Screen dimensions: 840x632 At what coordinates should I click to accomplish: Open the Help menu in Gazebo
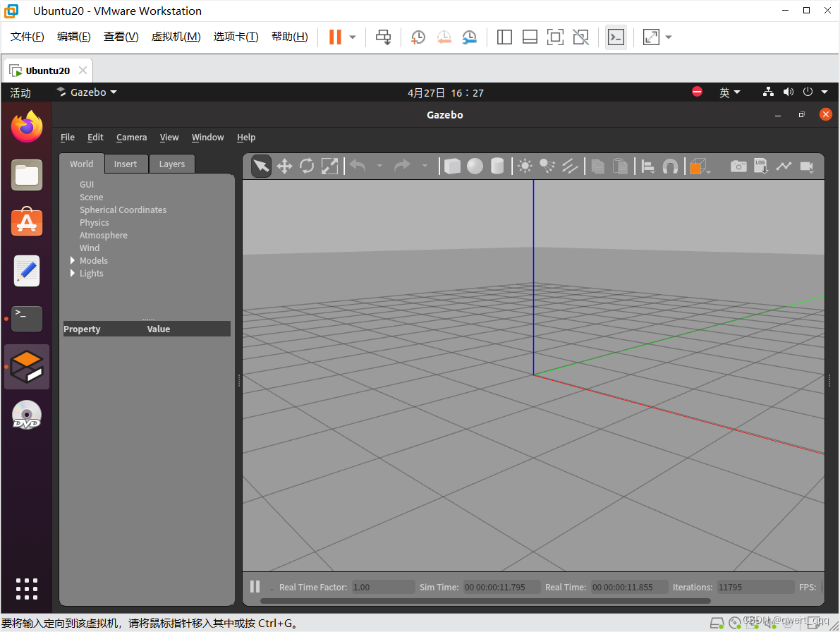(x=246, y=137)
